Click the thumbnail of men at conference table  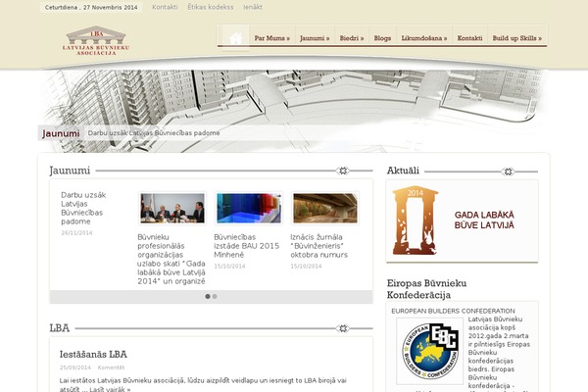(172, 208)
